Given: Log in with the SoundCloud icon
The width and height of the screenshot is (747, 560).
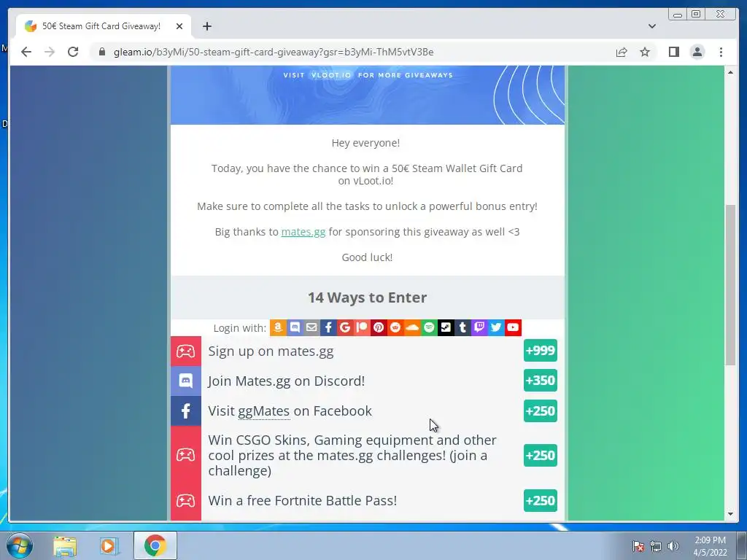Looking at the screenshot, I should tap(412, 327).
